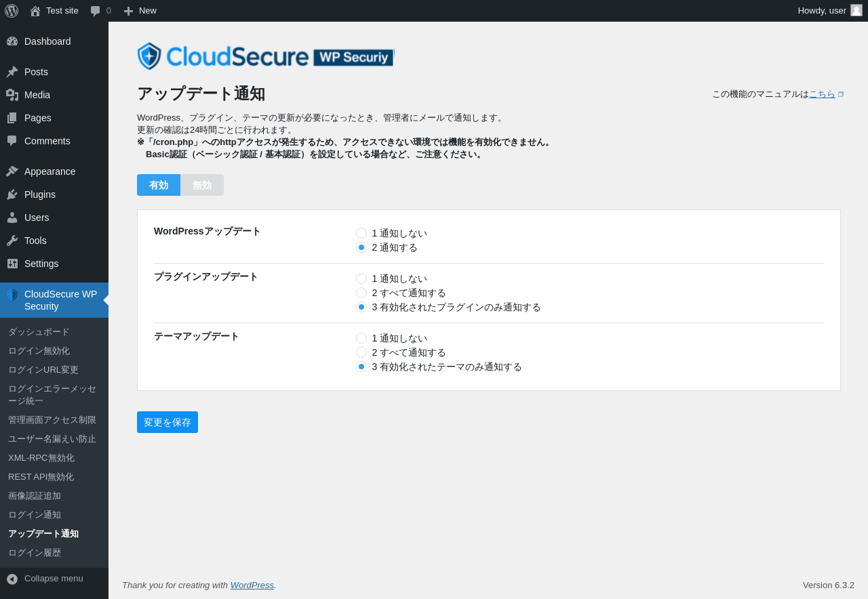
Task: Open ログイン通知 submenu item
Action: 54,515
